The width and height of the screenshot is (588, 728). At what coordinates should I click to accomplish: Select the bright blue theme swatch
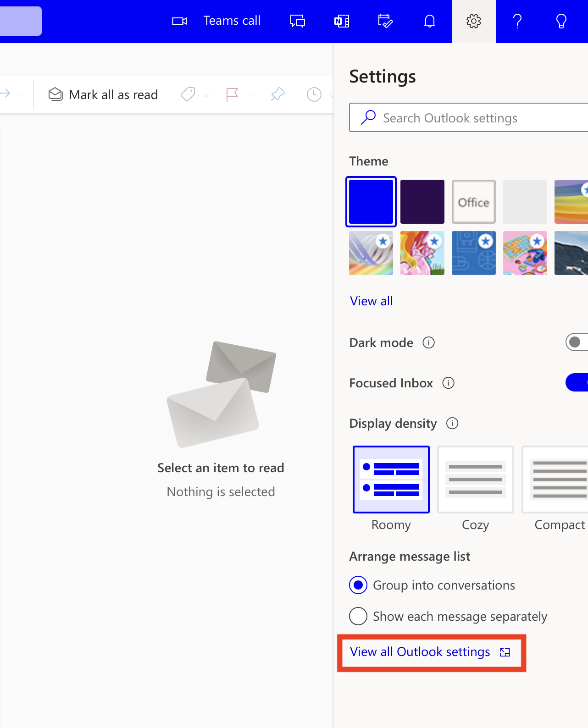tap(371, 202)
